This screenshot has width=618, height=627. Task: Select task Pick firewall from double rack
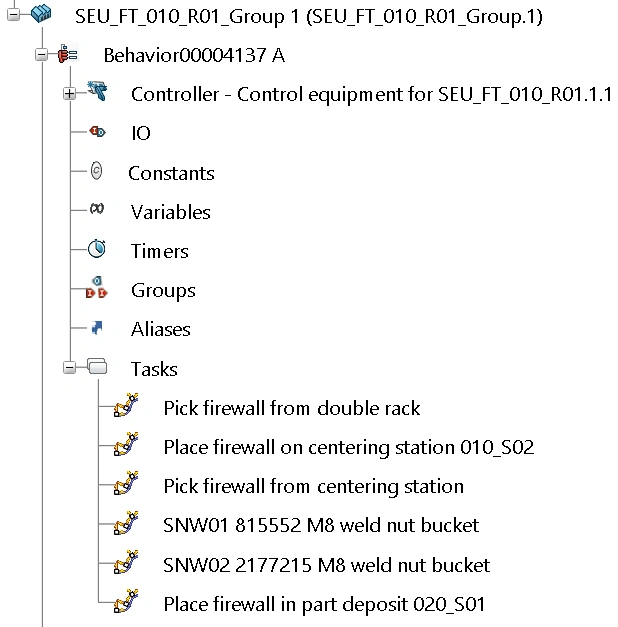pos(291,408)
